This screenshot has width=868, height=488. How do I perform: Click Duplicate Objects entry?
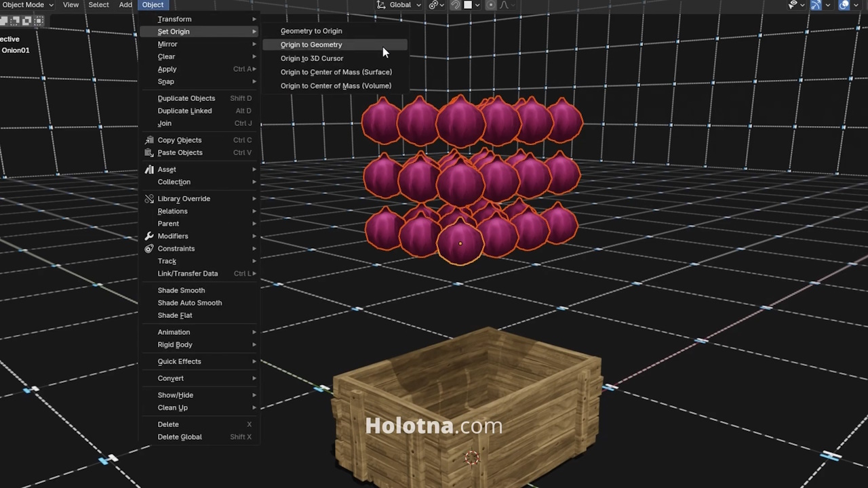point(200,98)
